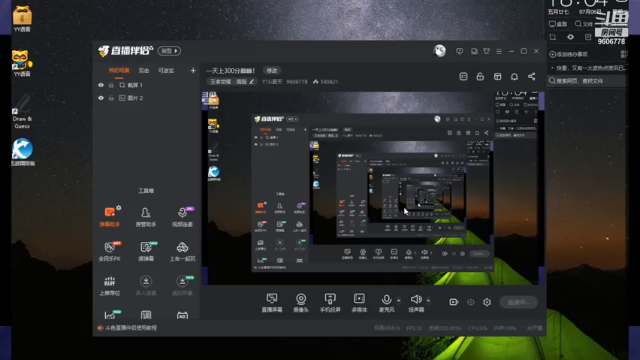This screenshot has width=640, height=360.
Task: Add a 直播屏幕 screen capture source
Action: click(272, 303)
